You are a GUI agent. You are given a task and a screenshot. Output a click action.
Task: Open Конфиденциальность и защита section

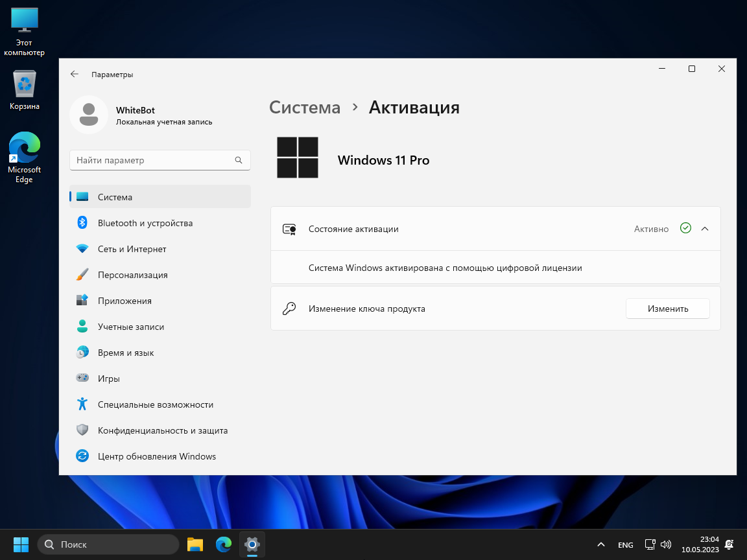point(162,430)
